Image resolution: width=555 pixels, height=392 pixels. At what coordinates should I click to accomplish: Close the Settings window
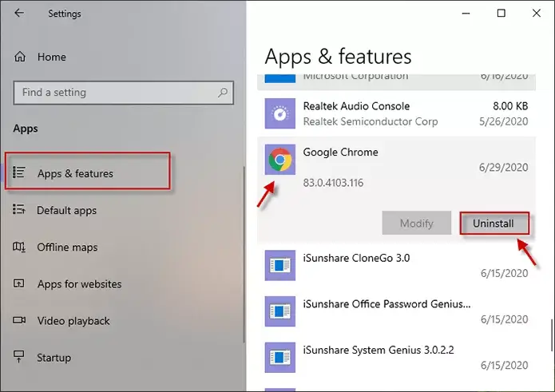pos(537,13)
